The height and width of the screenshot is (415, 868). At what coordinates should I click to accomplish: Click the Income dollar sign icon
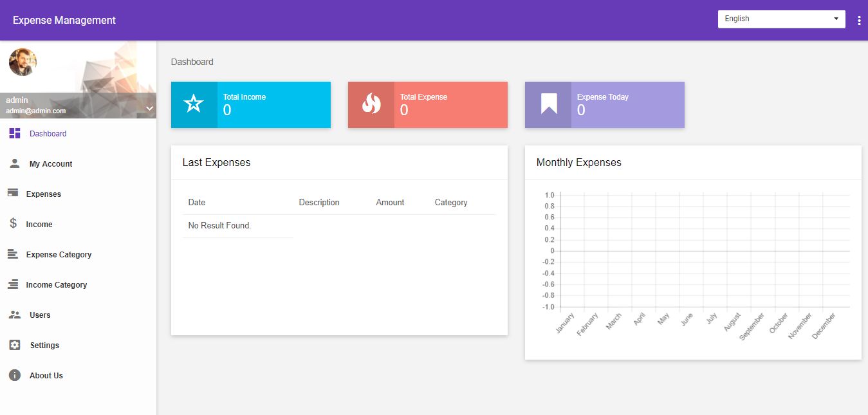click(x=14, y=224)
